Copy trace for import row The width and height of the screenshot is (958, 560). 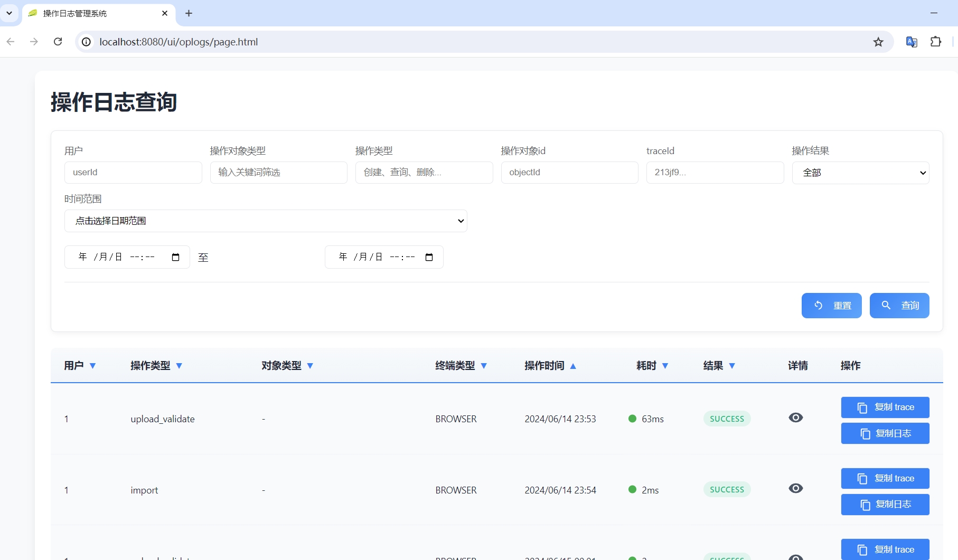pos(885,478)
